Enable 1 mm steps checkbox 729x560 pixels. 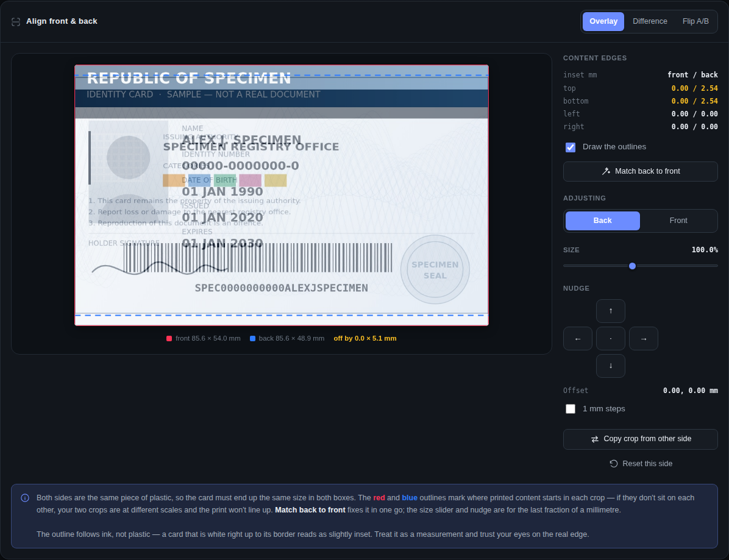tap(571, 409)
